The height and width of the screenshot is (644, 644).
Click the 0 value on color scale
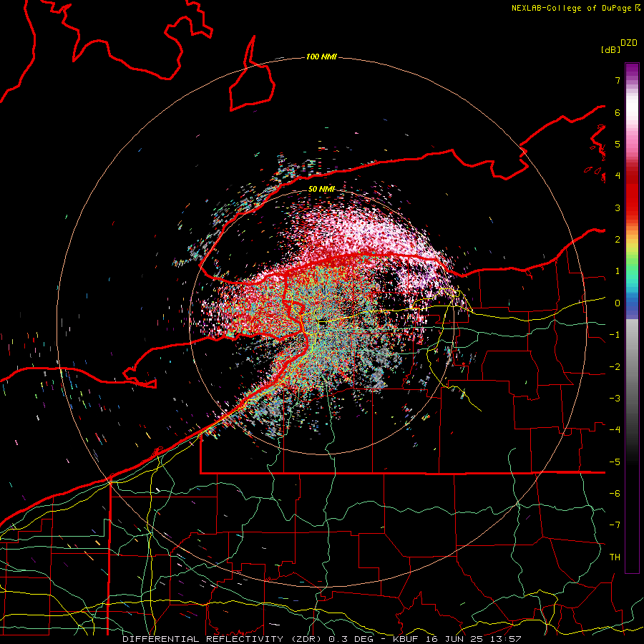(x=618, y=303)
